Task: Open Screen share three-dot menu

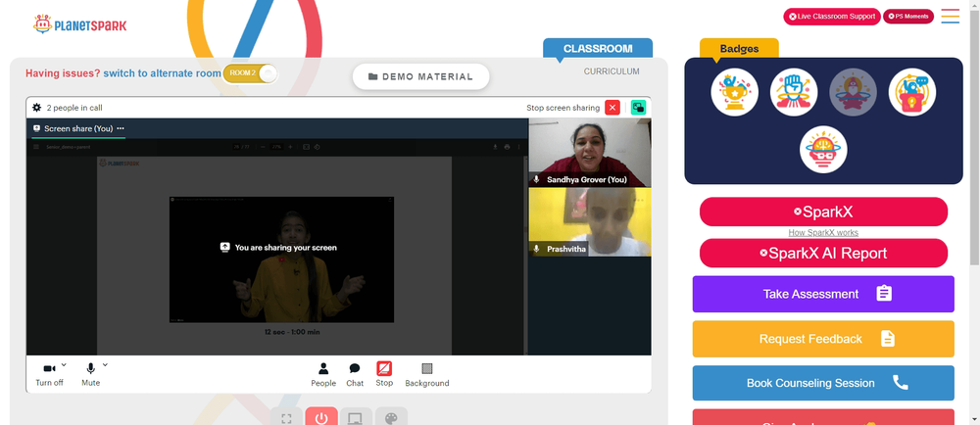Action: point(121,128)
